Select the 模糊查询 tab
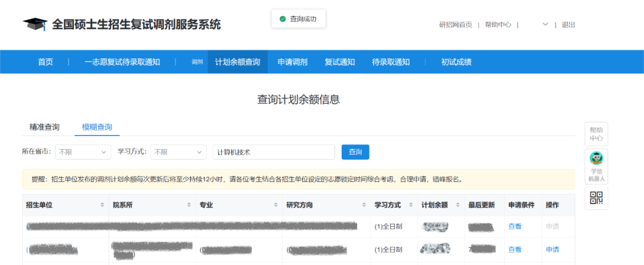Viewport: 644px width, 265px height. point(97,127)
